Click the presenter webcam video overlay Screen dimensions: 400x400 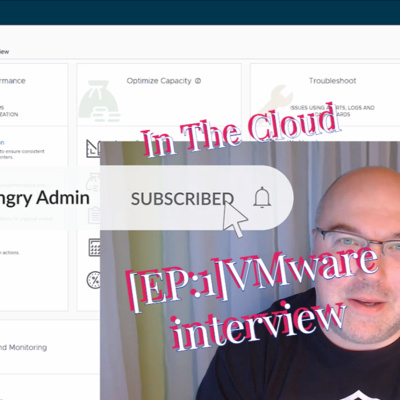pyautogui.click(x=250, y=271)
